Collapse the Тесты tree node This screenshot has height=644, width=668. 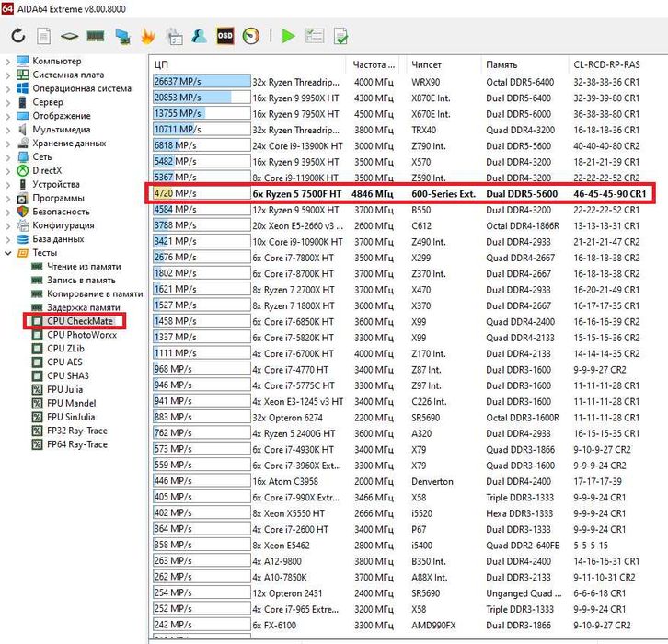coord(7,252)
